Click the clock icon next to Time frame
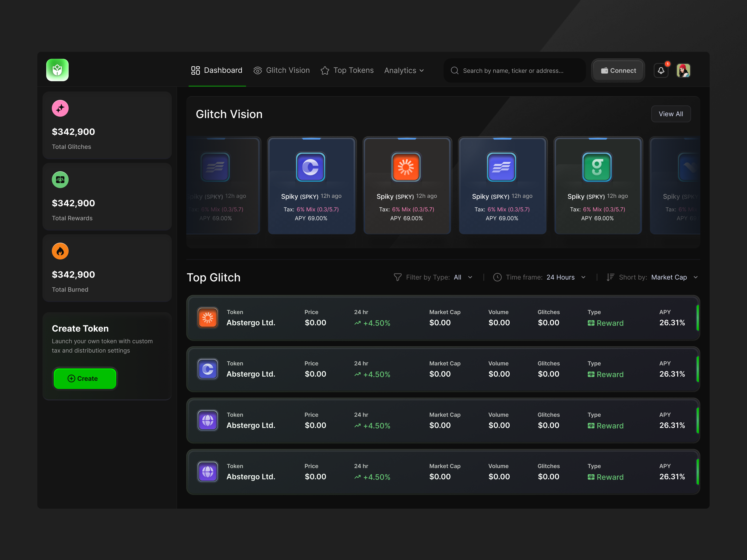This screenshot has width=747, height=560. click(x=497, y=277)
